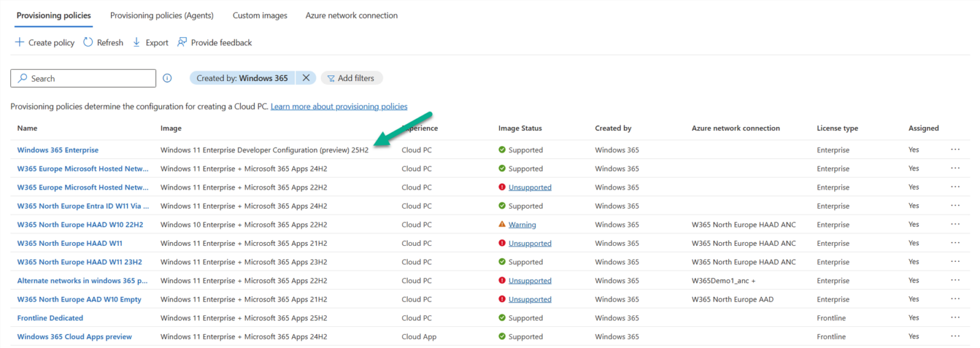Click green Supported icon in Windows 365 Enterprise row
980x348 pixels.
(502, 150)
